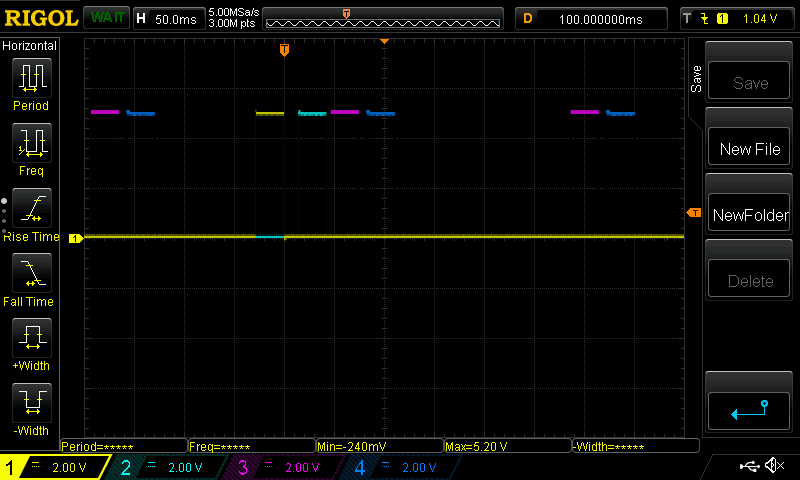This screenshot has width=800, height=480.
Task: Click the back return arrow button
Action: click(749, 411)
